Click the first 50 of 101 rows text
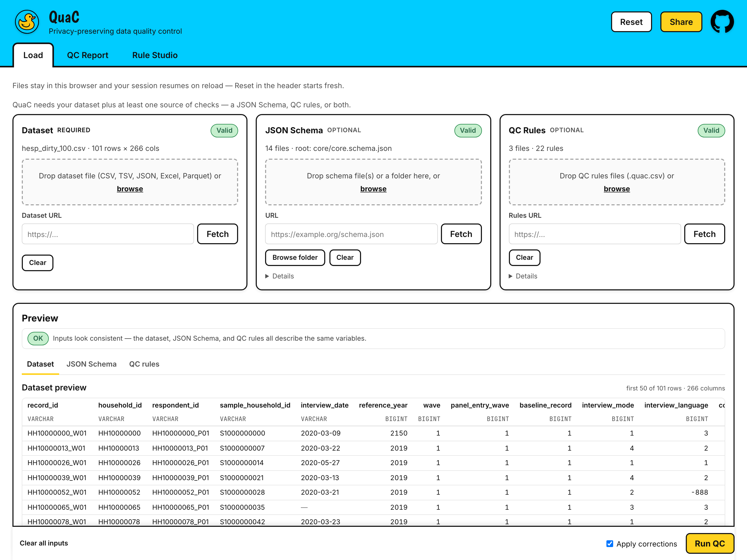 [675, 389]
